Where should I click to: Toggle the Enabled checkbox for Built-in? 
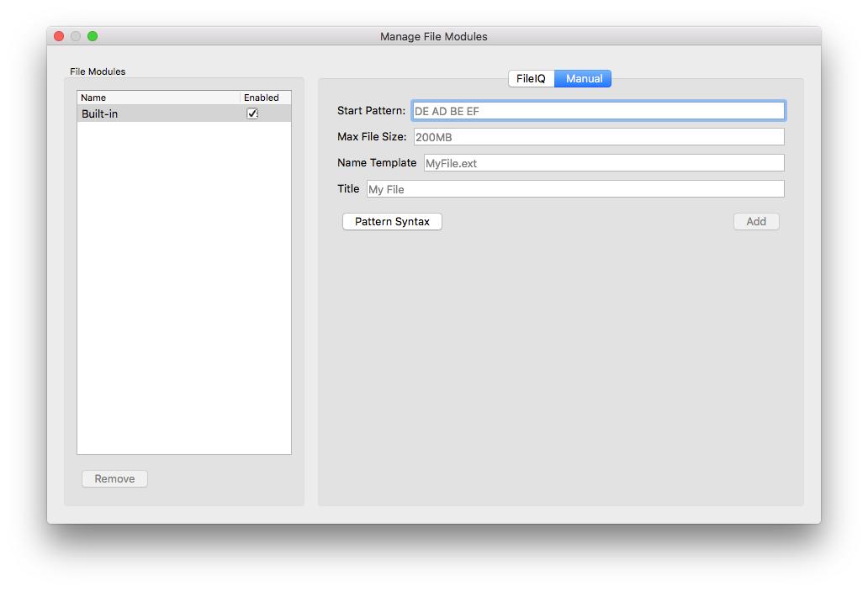click(253, 113)
